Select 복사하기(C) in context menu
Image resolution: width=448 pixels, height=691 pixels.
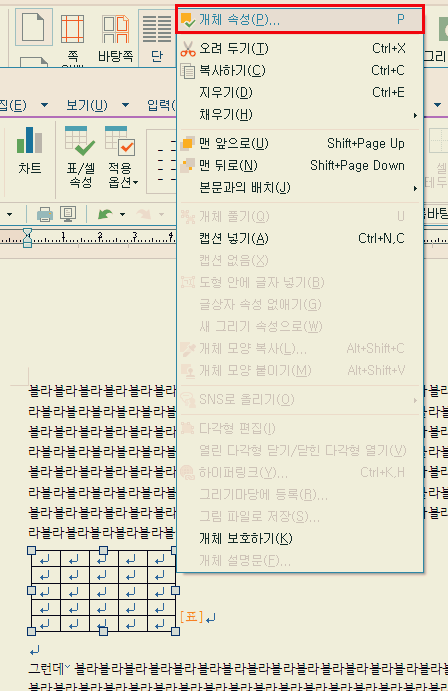(300, 71)
